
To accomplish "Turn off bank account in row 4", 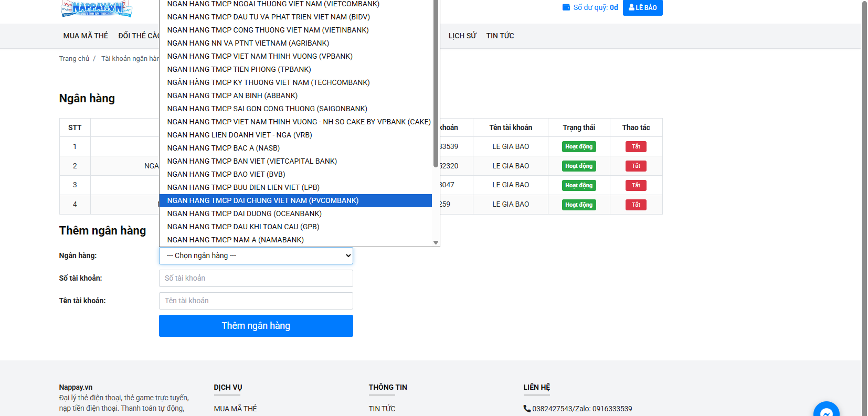I will coord(636,205).
